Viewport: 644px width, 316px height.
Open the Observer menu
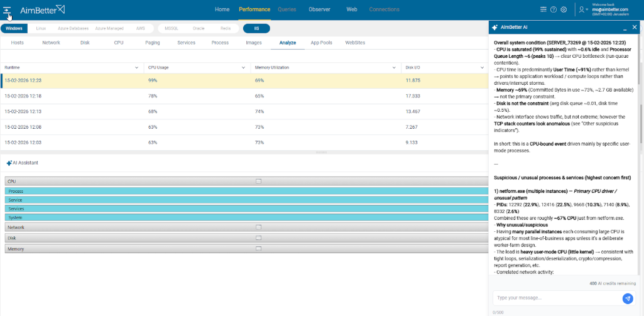(x=319, y=9)
